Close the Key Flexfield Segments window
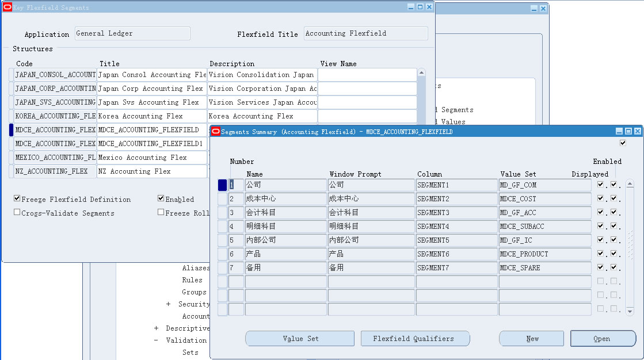 (x=429, y=7)
